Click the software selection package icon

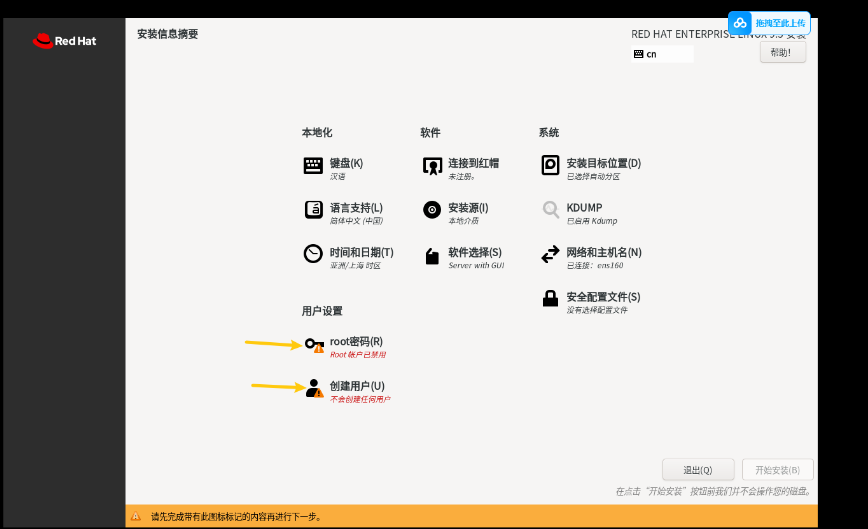(x=432, y=256)
